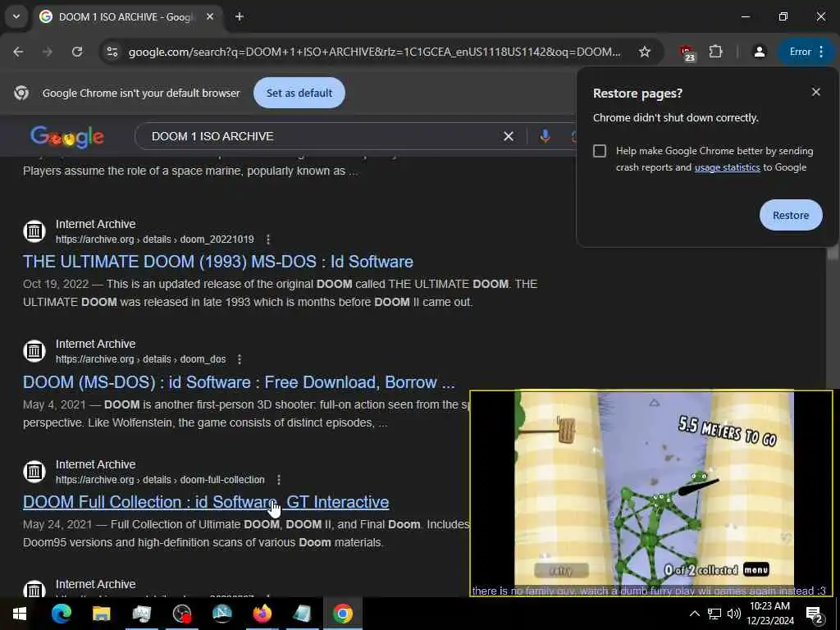Image resolution: width=840 pixels, height=630 pixels.
Task: Open DOOM (MS-DOS) id Software result
Action: coord(239,382)
